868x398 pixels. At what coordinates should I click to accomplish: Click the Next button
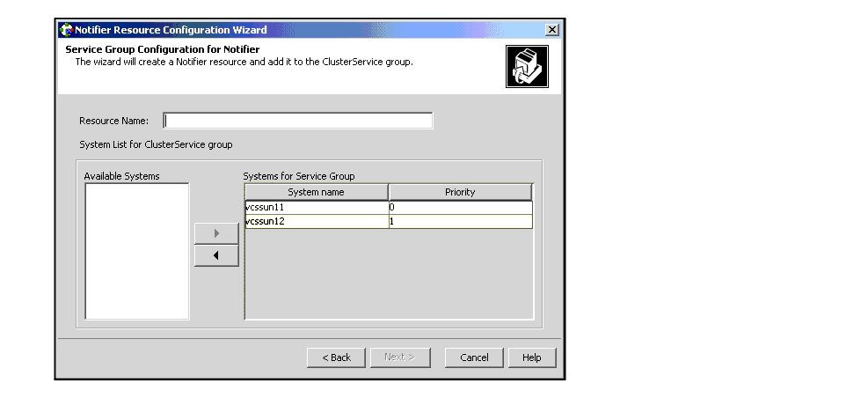(399, 357)
